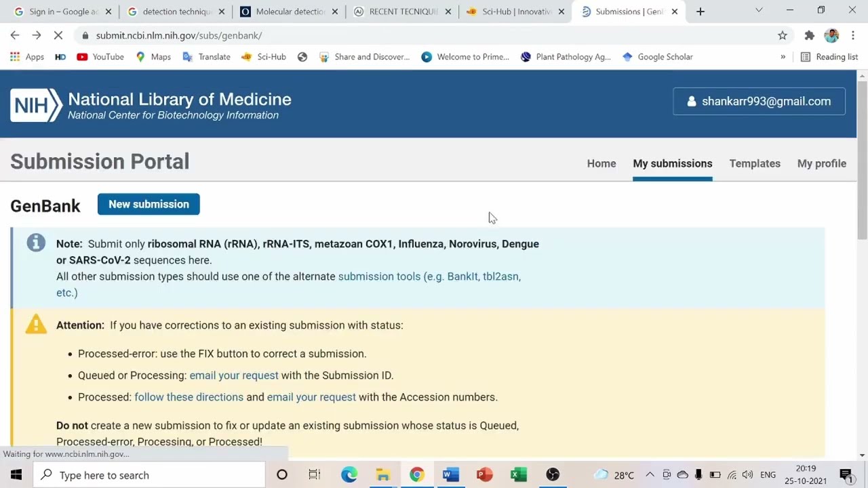Open the tab search dropdown arrow
The height and width of the screenshot is (488, 868).
[759, 10]
